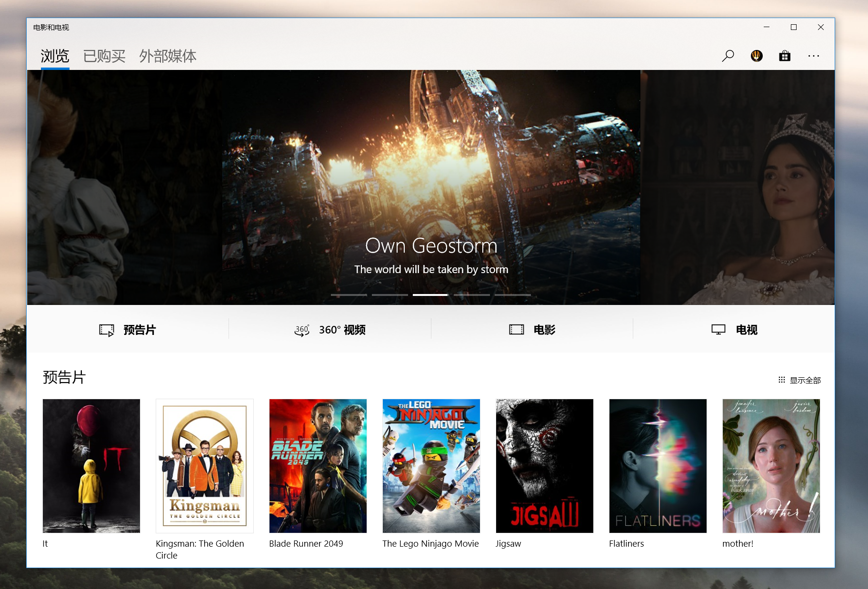Open the Blade Runner 2049 poster
868x589 pixels.
(x=318, y=466)
